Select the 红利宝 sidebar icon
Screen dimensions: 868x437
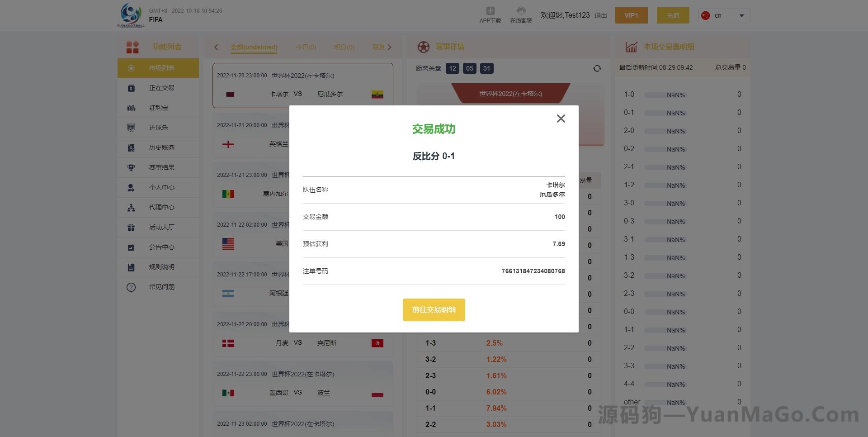click(x=131, y=108)
